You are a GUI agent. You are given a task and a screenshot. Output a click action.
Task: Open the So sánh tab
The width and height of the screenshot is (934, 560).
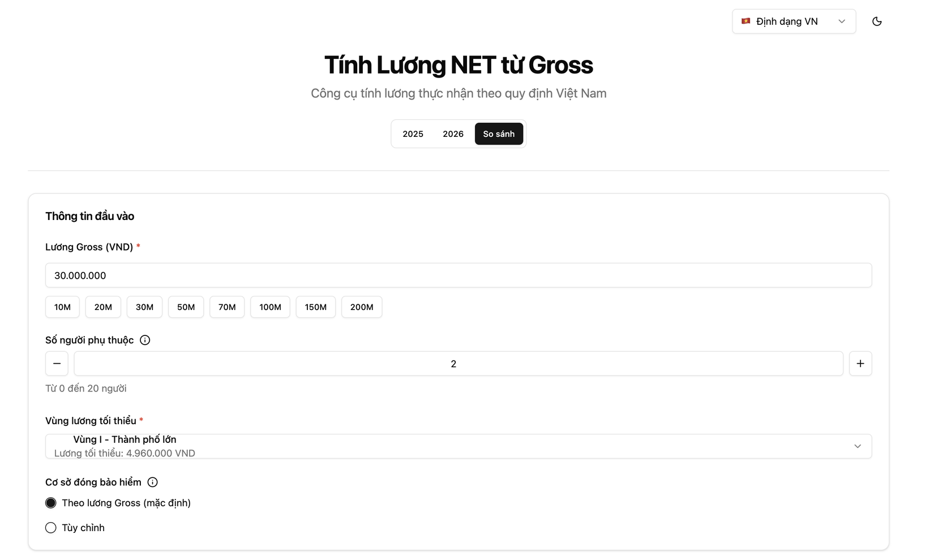click(499, 134)
